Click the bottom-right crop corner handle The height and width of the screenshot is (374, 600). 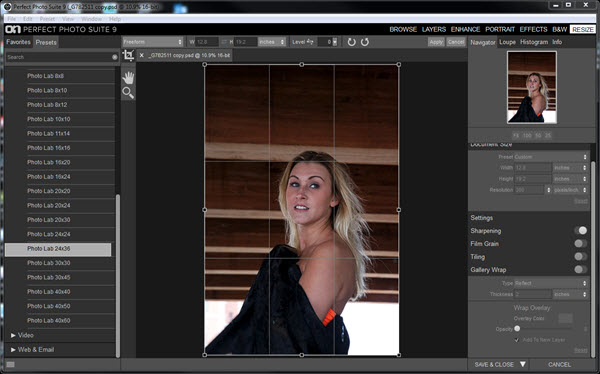coord(399,355)
